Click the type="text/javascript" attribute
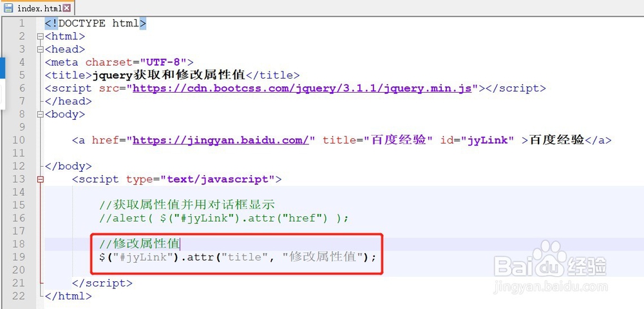 click(200, 180)
